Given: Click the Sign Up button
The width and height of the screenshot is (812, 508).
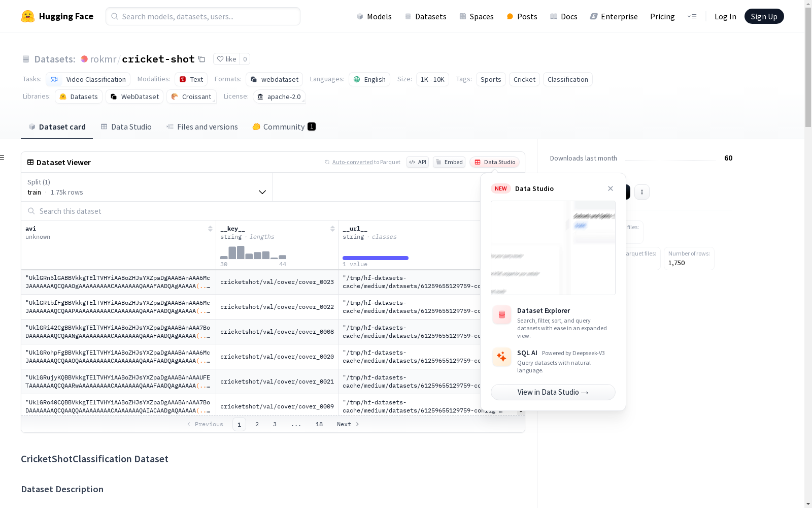Looking at the screenshot, I should point(764,16).
